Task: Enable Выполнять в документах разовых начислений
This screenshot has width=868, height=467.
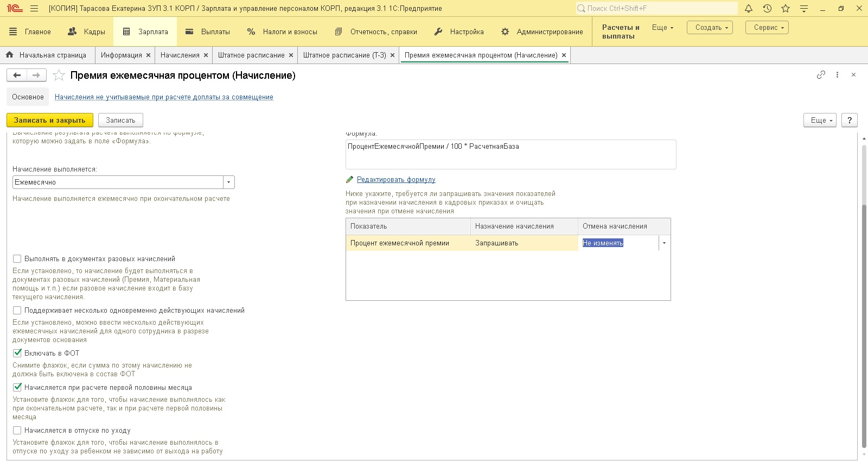Action: coord(17,259)
